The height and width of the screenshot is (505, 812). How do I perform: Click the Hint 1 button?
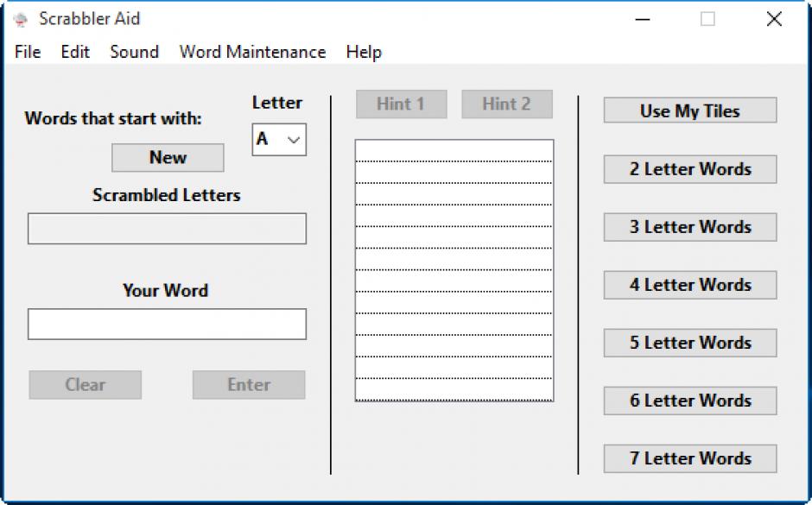click(x=402, y=104)
